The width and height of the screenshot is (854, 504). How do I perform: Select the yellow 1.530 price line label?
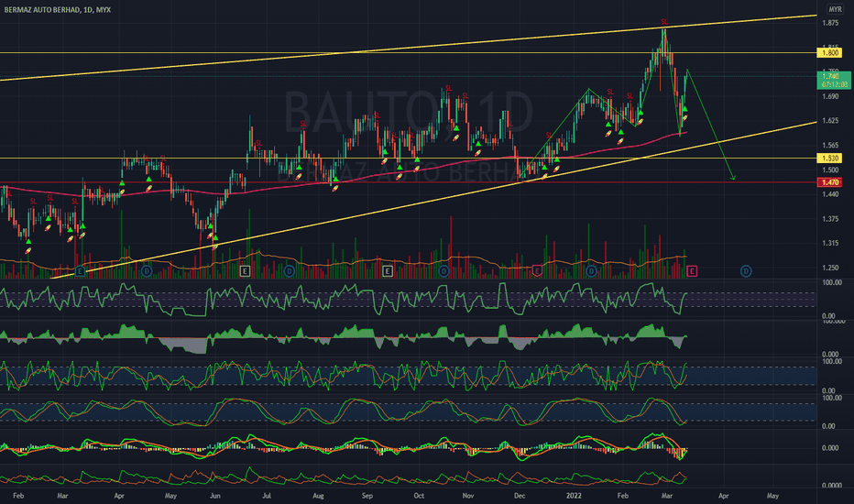(830, 158)
